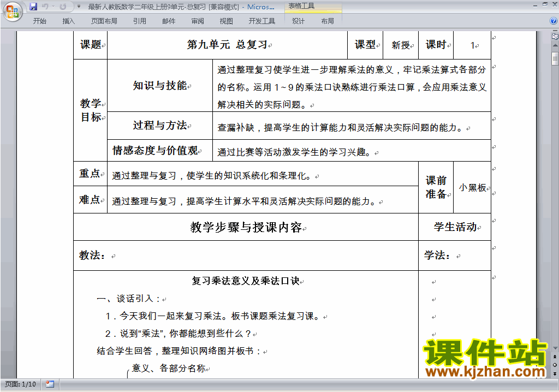Click the line 2．说到“乘法”，你都能想到些什么？

(x=179, y=334)
